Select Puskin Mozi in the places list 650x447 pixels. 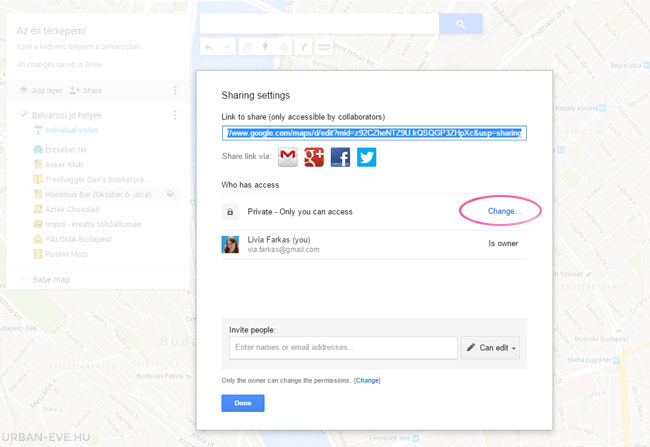coord(66,254)
